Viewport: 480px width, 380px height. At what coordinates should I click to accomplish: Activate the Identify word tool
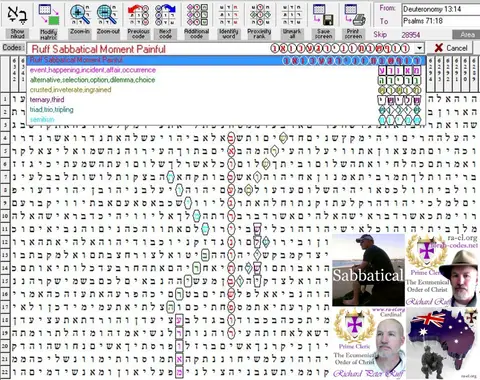coord(228,15)
